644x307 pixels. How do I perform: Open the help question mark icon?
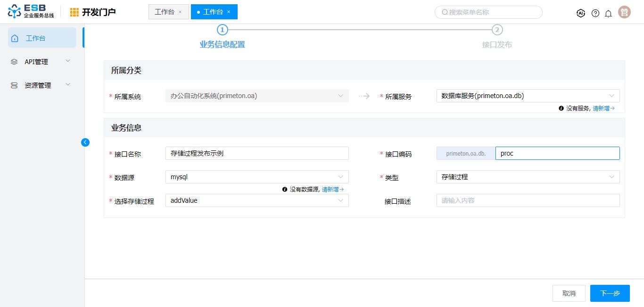(x=595, y=13)
